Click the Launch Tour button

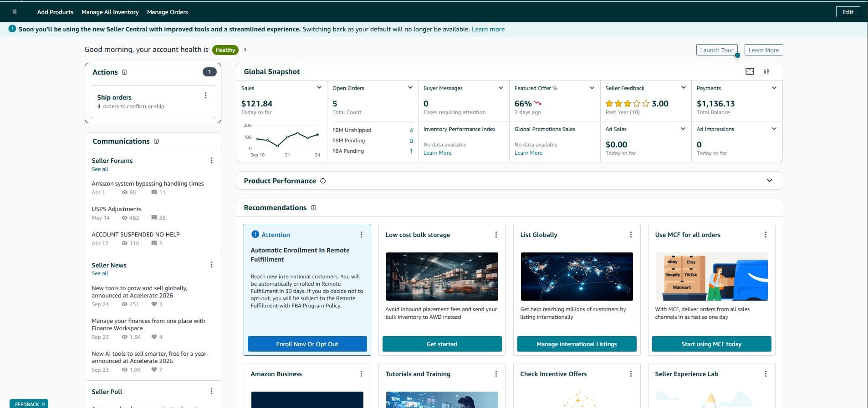(717, 50)
